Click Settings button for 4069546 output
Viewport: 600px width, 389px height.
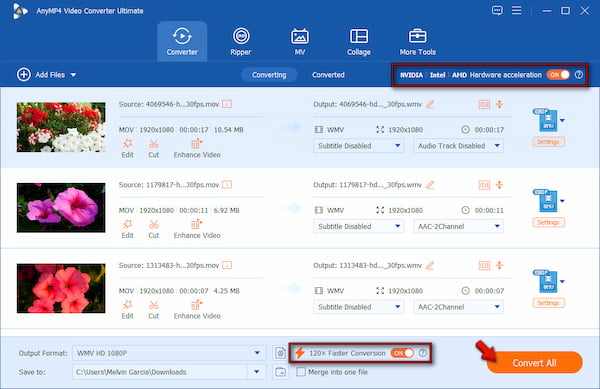(548, 142)
